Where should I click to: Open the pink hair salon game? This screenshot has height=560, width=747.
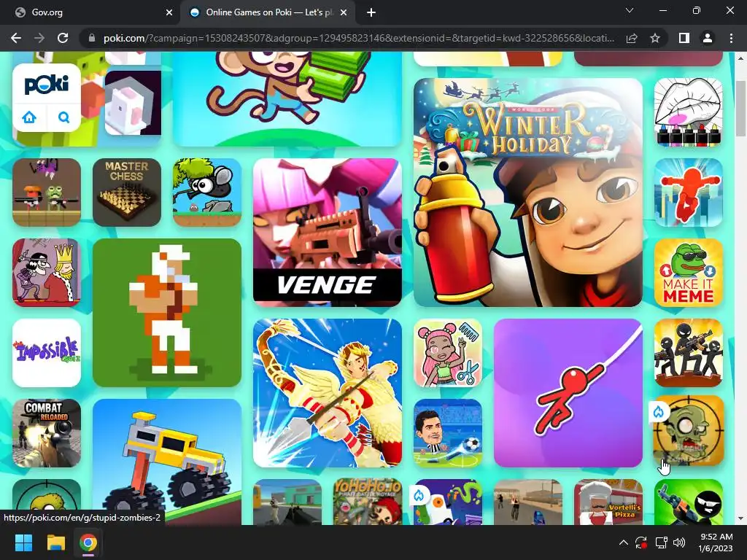[x=448, y=352]
